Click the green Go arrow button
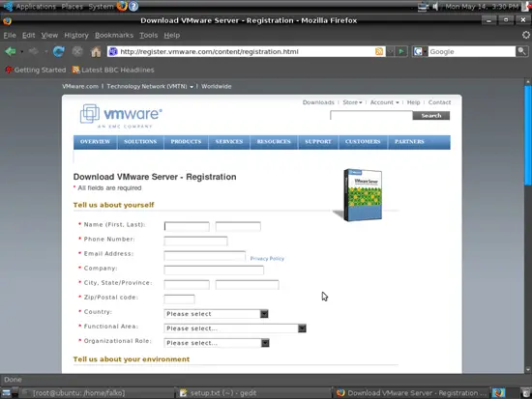This screenshot has height=399, width=532. coord(401,51)
